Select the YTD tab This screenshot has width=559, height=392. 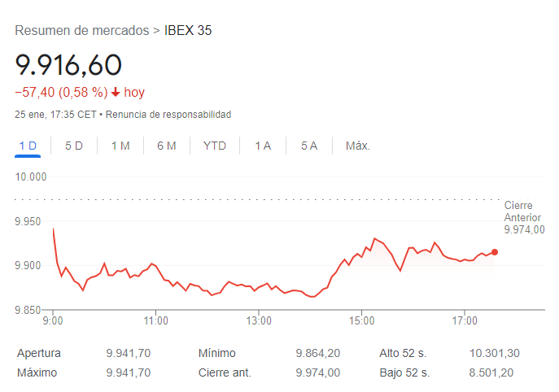click(x=215, y=146)
